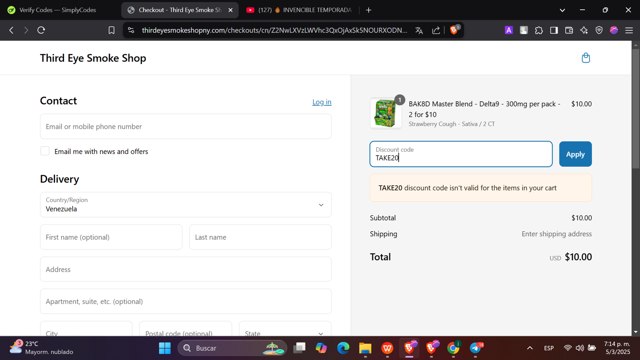This screenshot has height=360, width=640.
Task: Open Telegram from taskbar
Action: 476,348
